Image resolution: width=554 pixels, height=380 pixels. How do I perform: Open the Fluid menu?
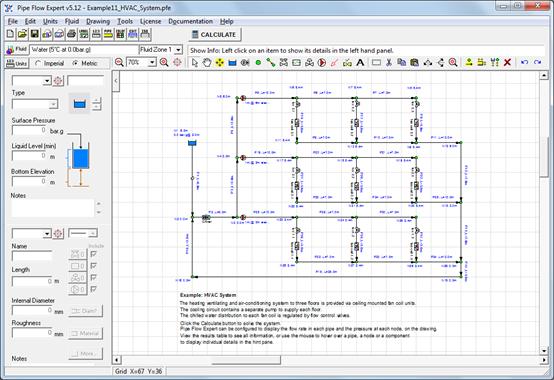72,21
